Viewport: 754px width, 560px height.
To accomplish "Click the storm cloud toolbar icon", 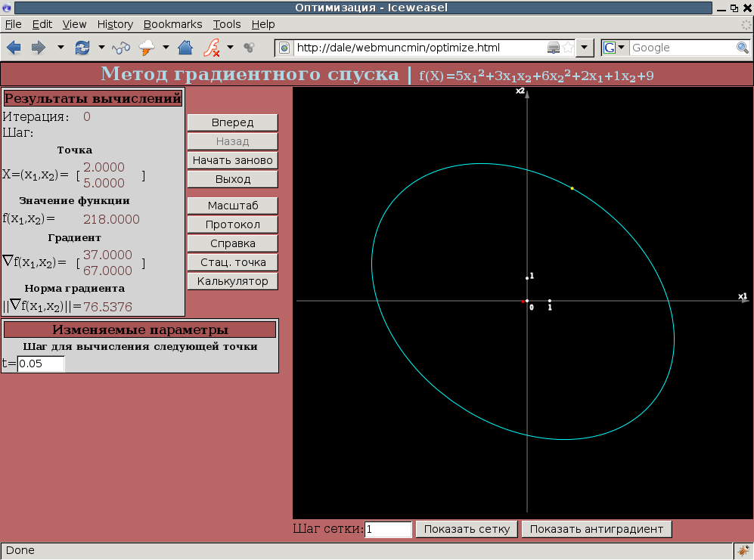I will (x=147, y=48).
